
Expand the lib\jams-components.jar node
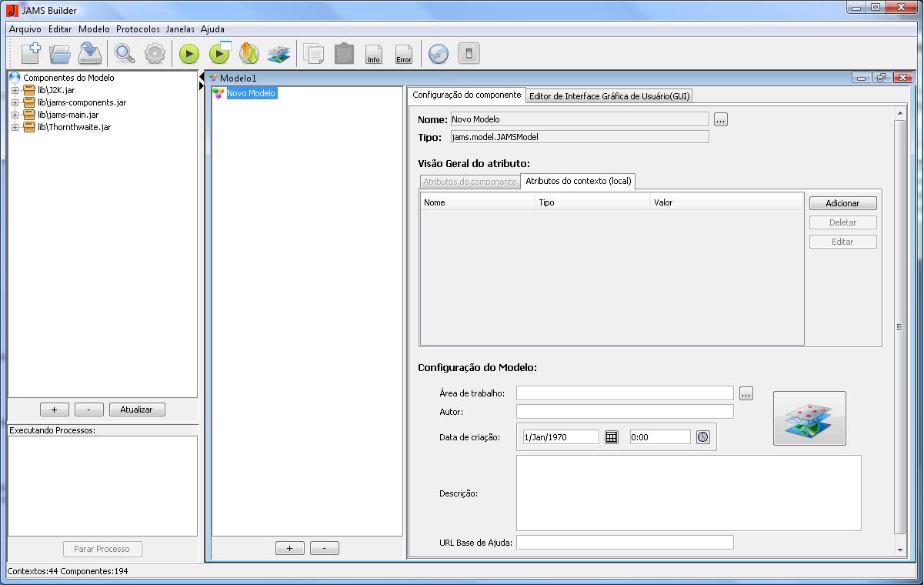coord(15,102)
